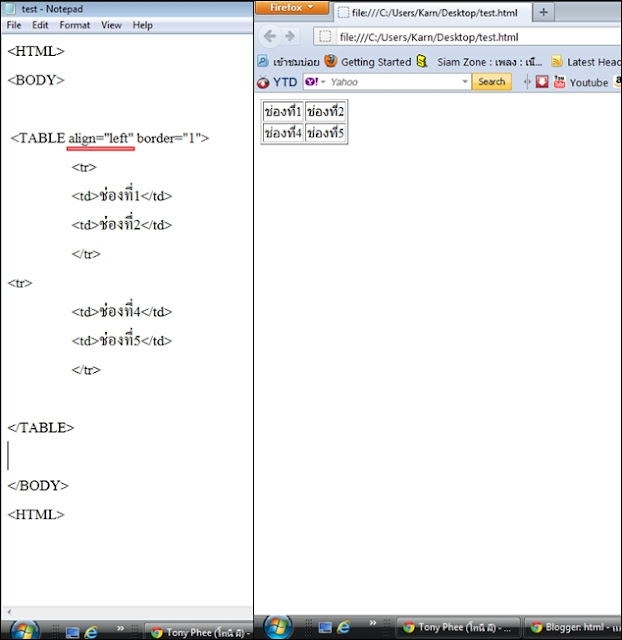This screenshot has height=640, width=622.
Task: Click the opening <BODY> line in Notepad
Action: coord(36,80)
